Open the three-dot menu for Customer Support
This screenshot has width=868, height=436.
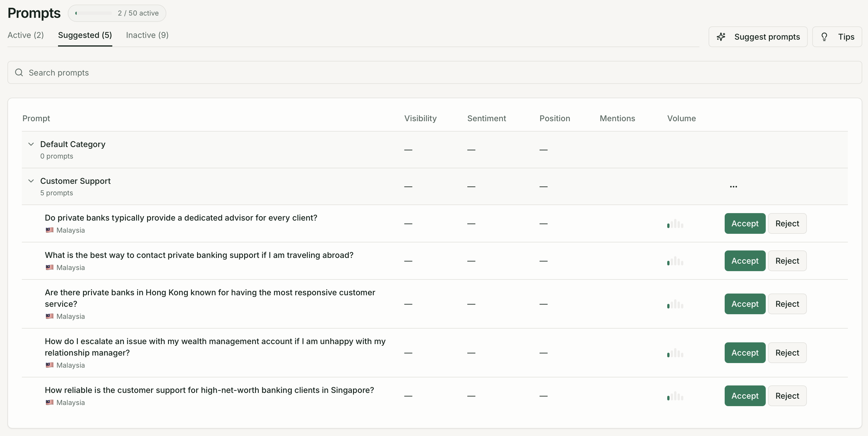tap(734, 187)
